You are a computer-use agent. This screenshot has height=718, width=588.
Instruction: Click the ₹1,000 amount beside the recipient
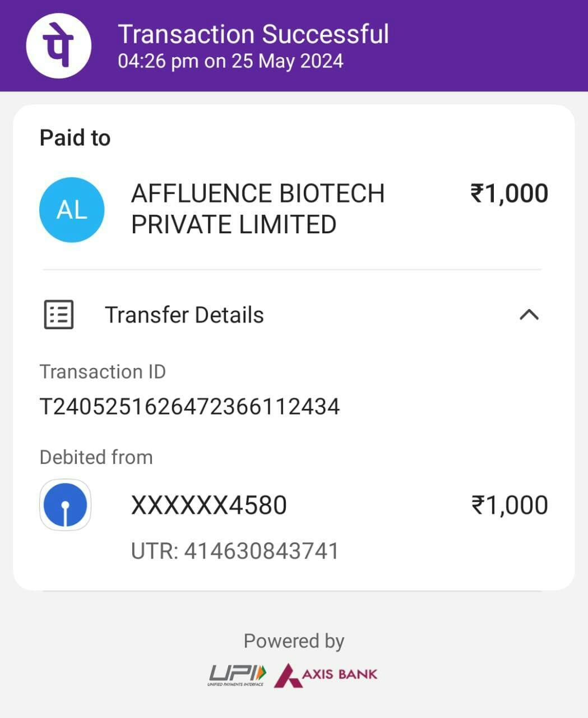coord(509,194)
